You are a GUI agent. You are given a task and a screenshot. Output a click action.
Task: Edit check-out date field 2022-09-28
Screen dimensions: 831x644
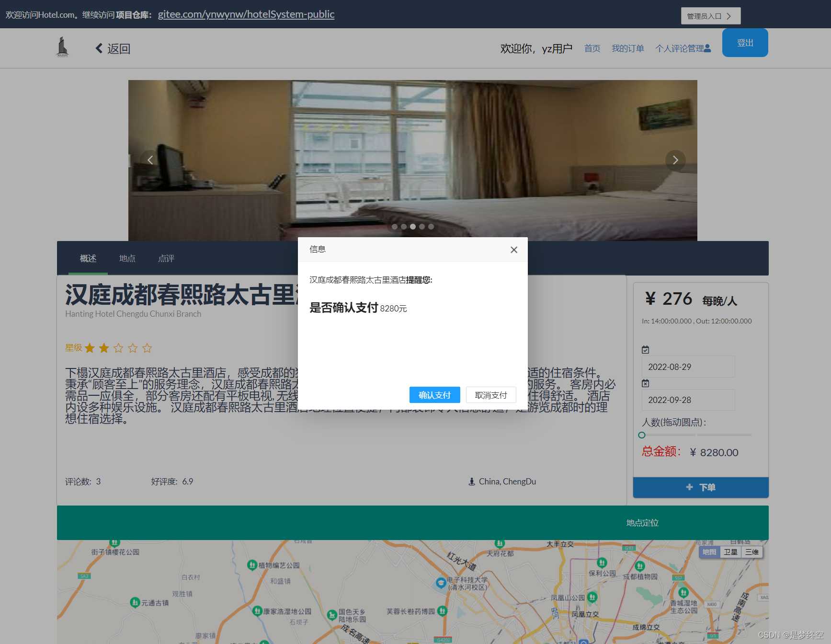pyautogui.click(x=688, y=400)
